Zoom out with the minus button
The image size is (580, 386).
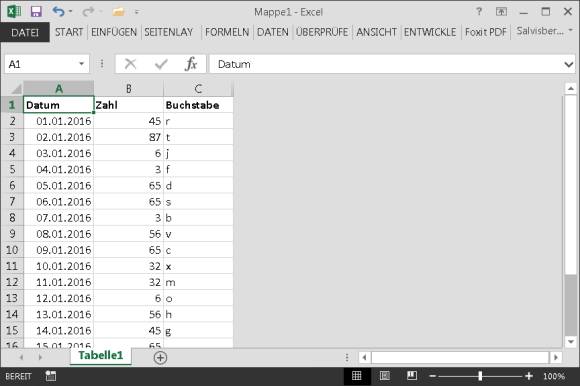[x=432, y=376]
